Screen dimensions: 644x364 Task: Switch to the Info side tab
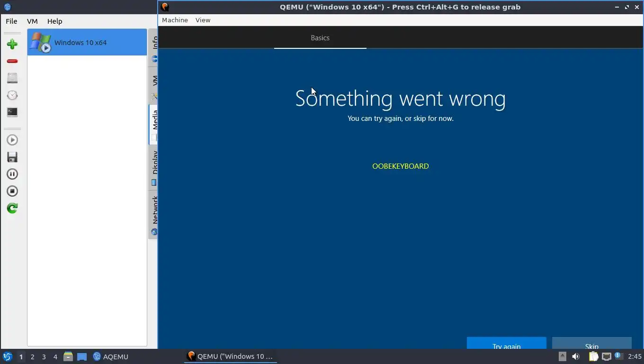(x=153, y=48)
